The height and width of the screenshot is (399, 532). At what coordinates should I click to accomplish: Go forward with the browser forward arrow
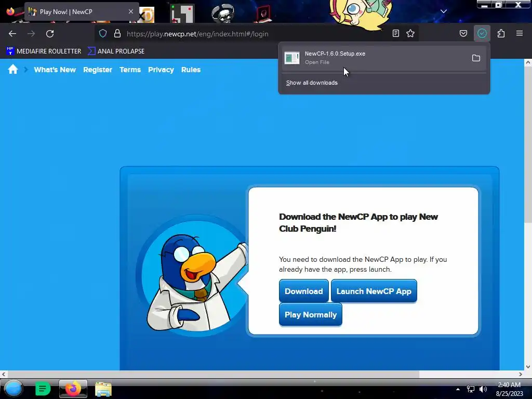(x=31, y=34)
